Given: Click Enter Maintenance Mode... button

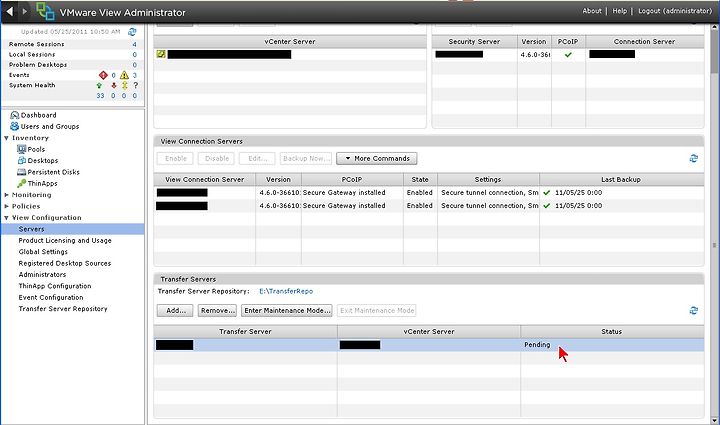Looking at the screenshot, I should tap(287, 311).
